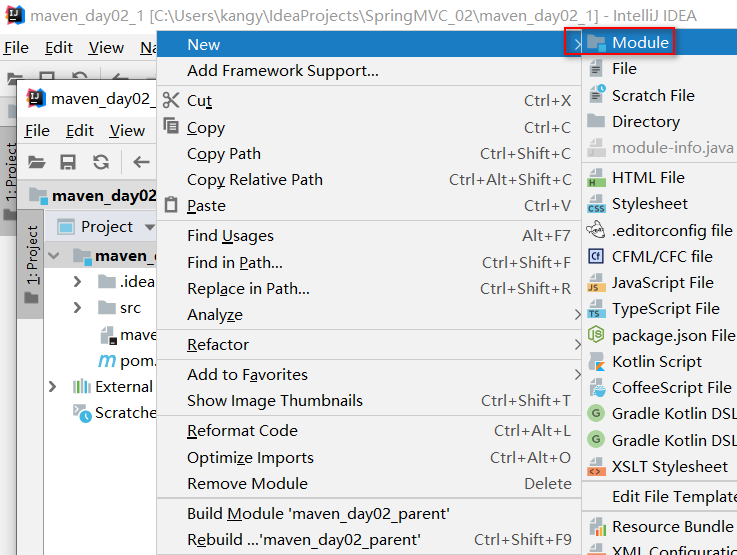Screen dimensions: 737x555
Task: Click the External Libraries icon
Action: (x=82, y=386)
